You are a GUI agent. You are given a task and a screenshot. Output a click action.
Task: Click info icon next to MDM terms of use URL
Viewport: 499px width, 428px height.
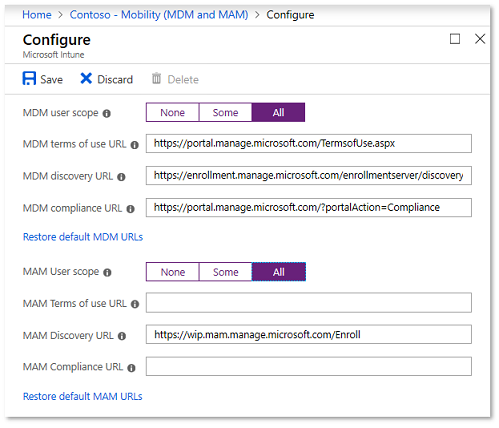click(134, 145)
